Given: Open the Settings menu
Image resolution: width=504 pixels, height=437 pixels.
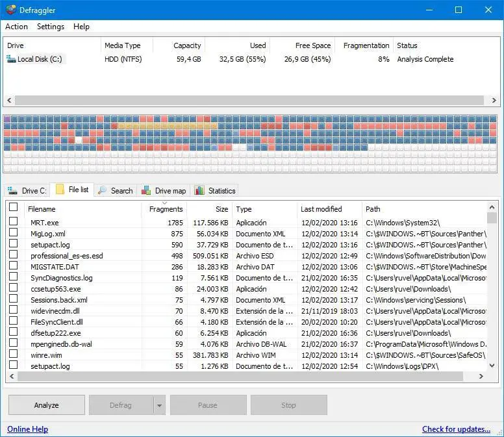Looking at the screenshot, I should tap(51, 27).
